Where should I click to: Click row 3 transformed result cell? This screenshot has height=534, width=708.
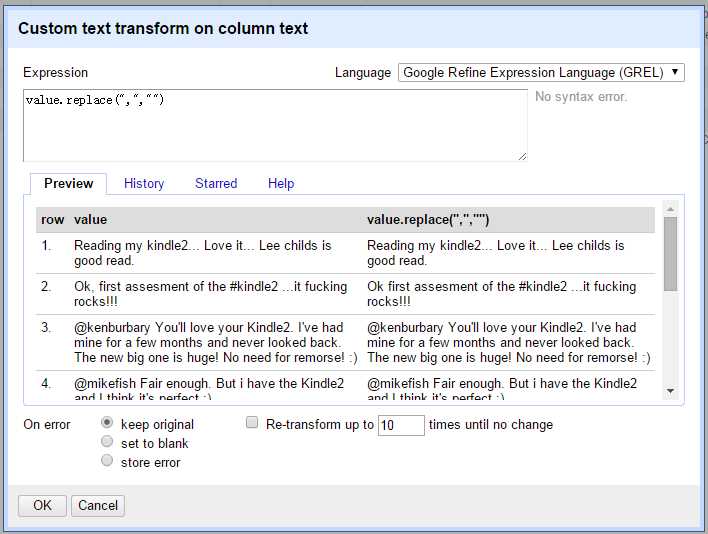[508, 342]
